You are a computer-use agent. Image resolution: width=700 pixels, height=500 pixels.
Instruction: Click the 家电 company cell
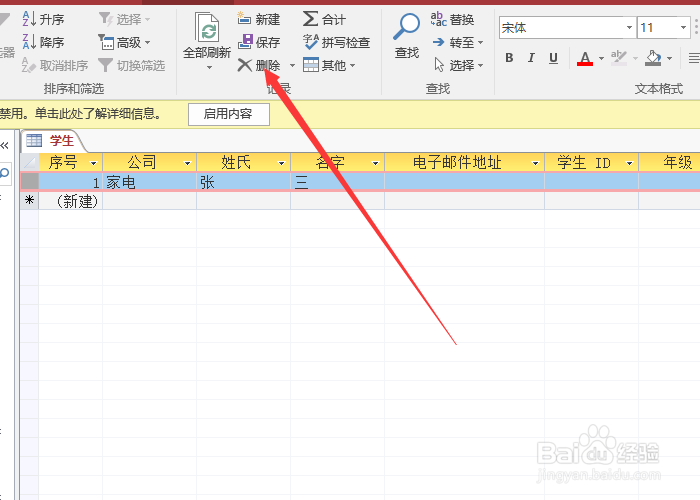pyautogui.click(x=150, y=182)
